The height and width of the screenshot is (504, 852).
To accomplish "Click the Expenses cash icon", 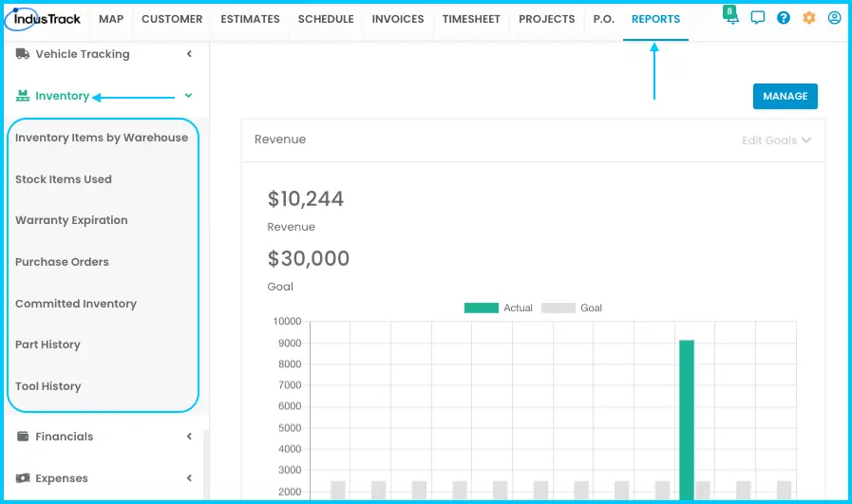I will click(x=22, y=478).
